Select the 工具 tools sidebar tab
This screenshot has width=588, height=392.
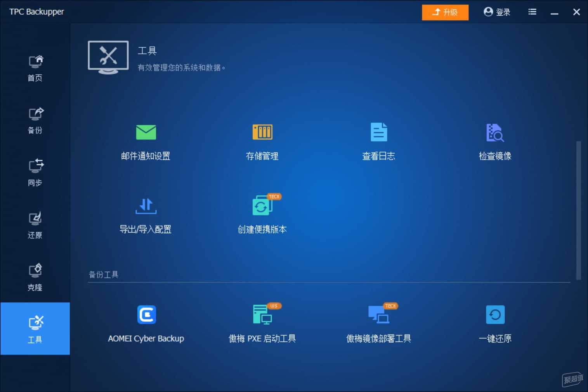(35, 329)
